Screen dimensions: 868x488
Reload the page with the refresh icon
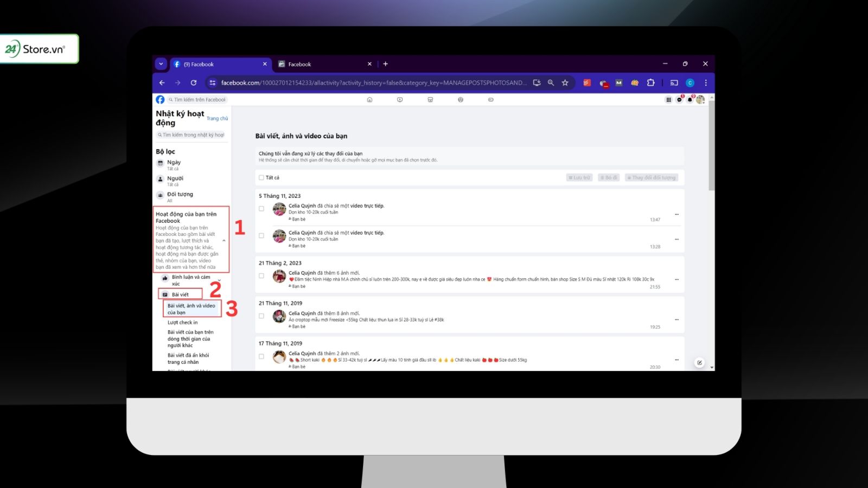(194, 83)
